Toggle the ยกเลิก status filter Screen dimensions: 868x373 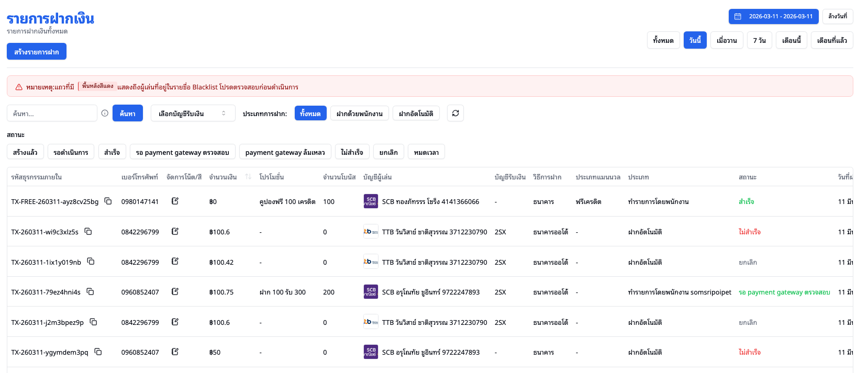(388, 152)
